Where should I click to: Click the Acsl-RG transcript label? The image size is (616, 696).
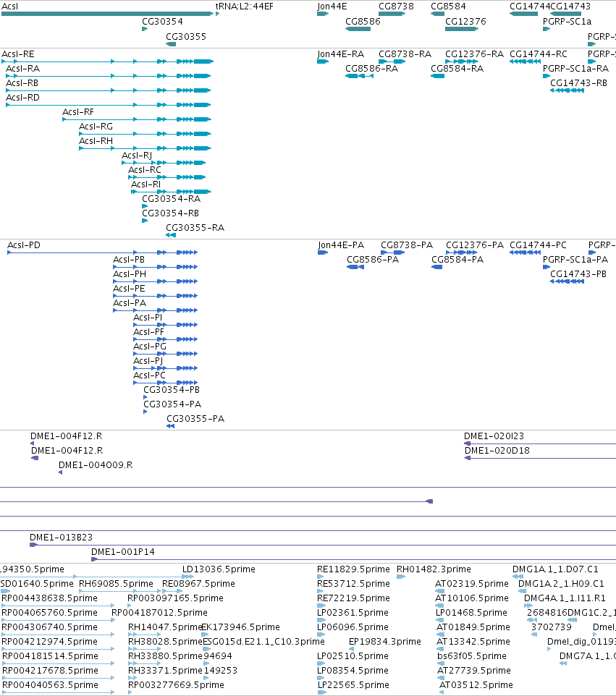[96, 127]
